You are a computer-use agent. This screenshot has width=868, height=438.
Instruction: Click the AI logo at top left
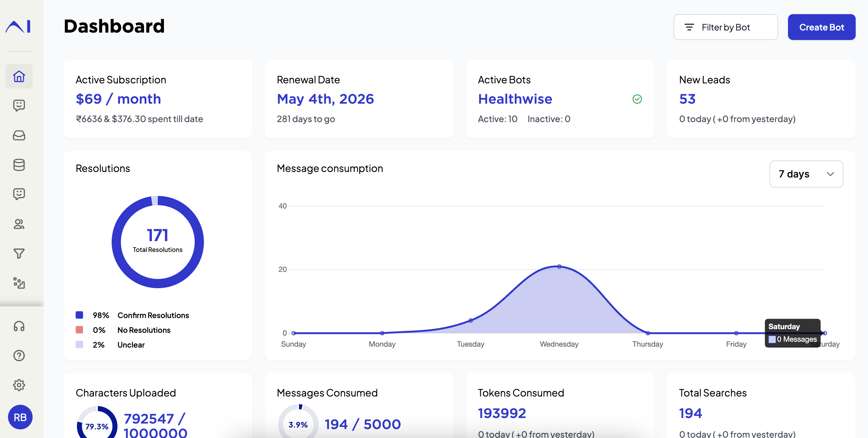[18, 26]
